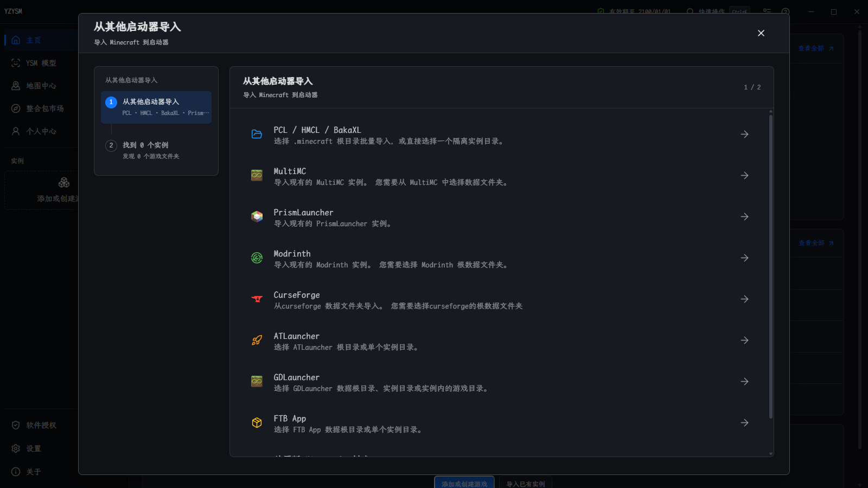Open 个人中心 from the sidebar
The width and height of the screenshot is (868, 488).
(41, 131)
